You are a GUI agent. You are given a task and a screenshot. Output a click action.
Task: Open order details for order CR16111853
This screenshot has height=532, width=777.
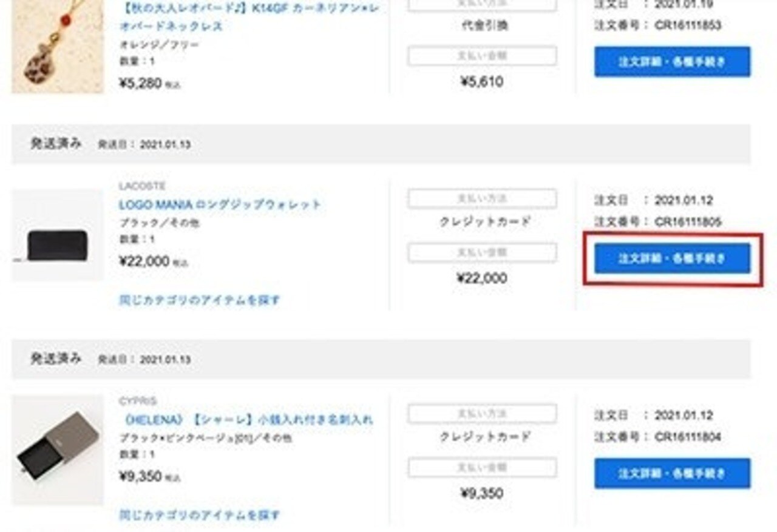tap(672, 62)
